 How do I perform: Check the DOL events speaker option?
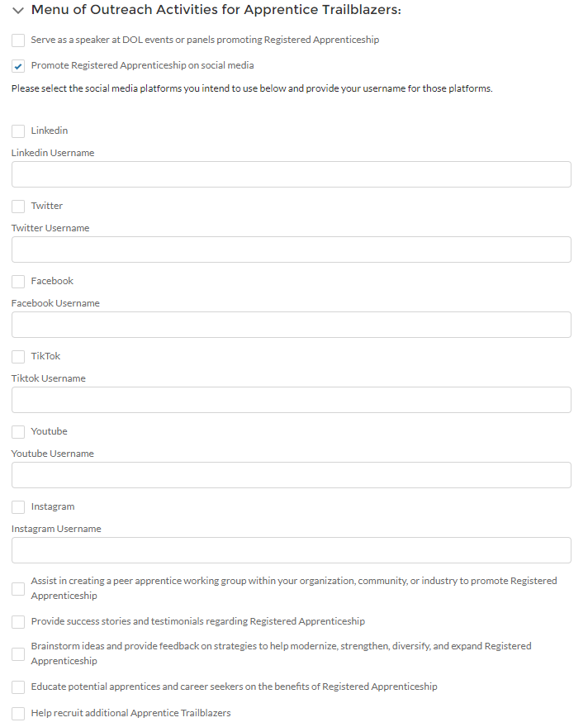pos(18,40)
